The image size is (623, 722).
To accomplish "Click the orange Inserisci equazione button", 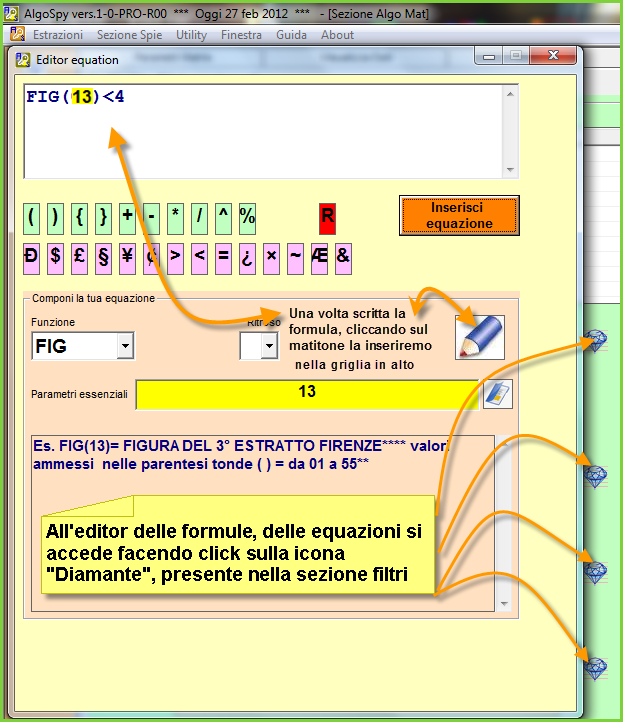I will (x=459, y=215).
